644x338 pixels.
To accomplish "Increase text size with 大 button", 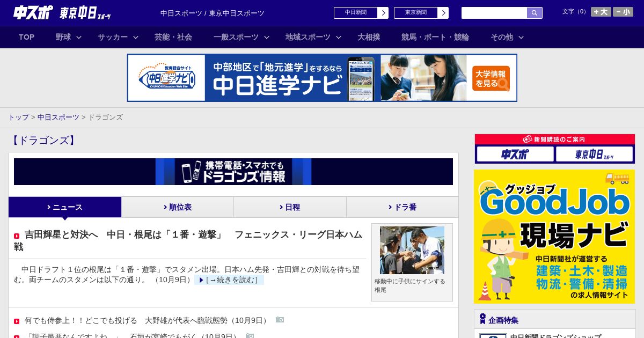I will coord(601,12).
